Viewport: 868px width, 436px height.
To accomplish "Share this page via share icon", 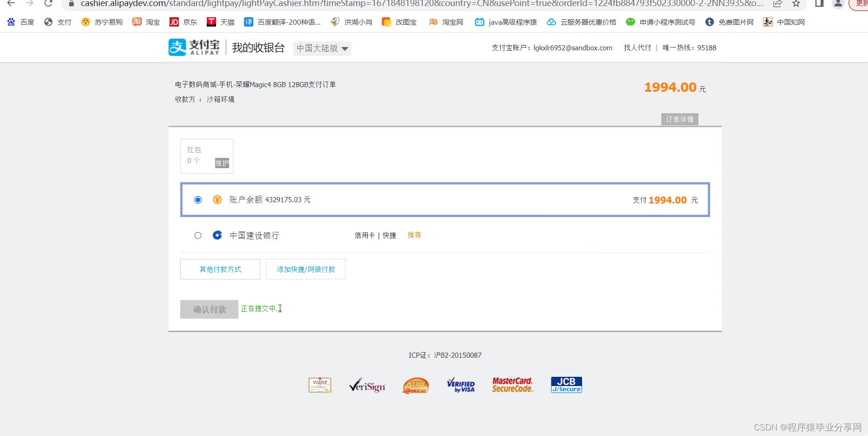I will [x=777, y=3].
